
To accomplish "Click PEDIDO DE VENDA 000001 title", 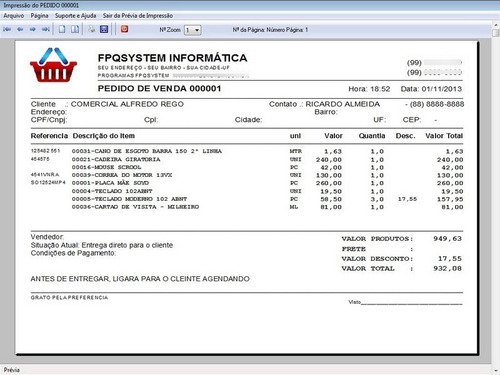I will point(159,89).
